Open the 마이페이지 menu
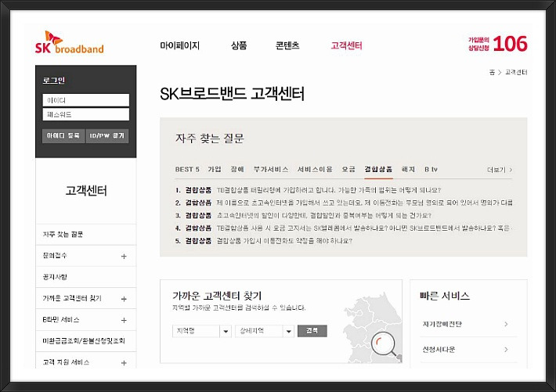The width and height of the screenshot is (556, 392). pos(180,45)
